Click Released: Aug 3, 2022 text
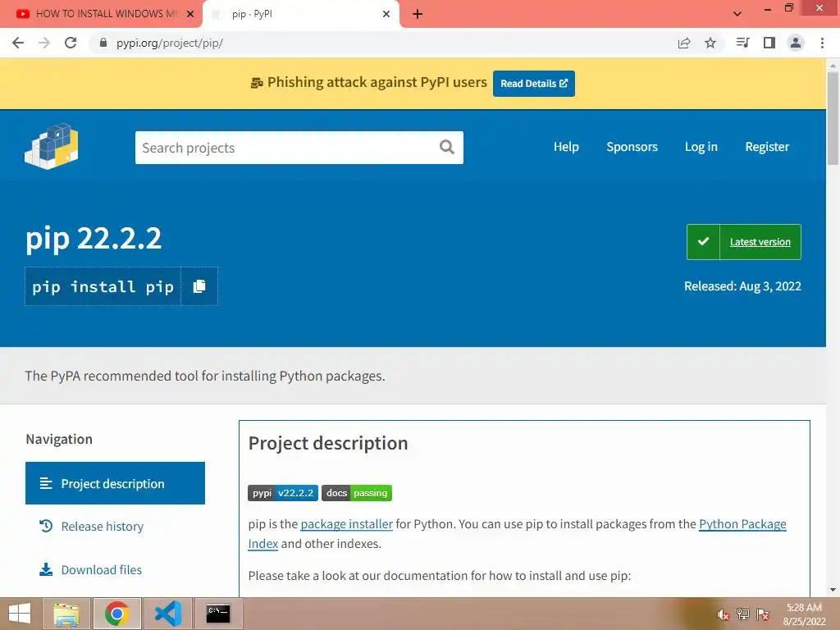 tap(742, 286)
